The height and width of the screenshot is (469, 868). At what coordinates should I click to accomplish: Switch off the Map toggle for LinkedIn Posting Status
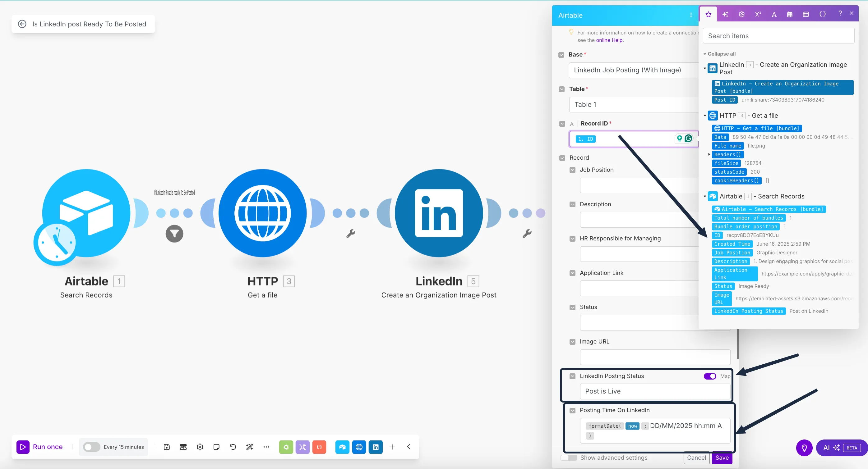[710, 376]
